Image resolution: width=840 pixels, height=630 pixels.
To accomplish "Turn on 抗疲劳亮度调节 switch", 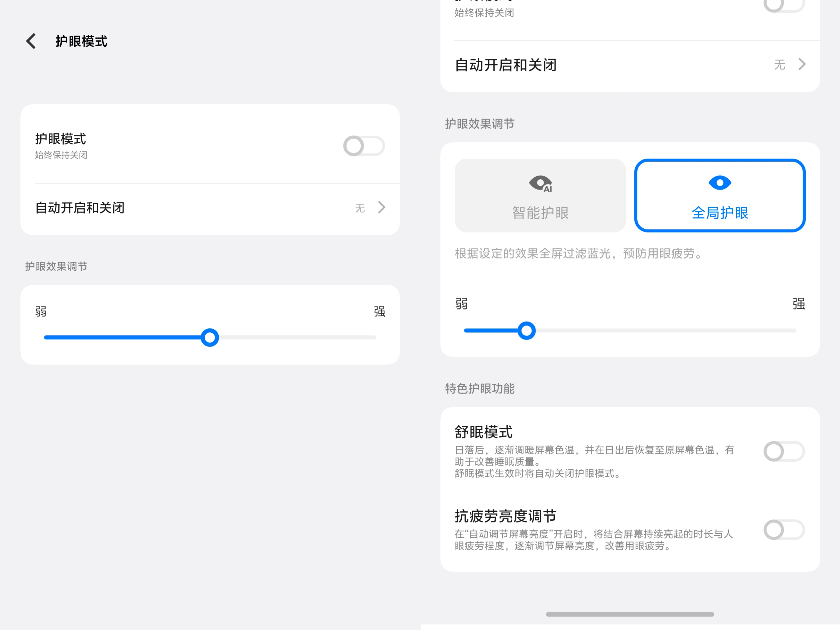I will (784, 529).
